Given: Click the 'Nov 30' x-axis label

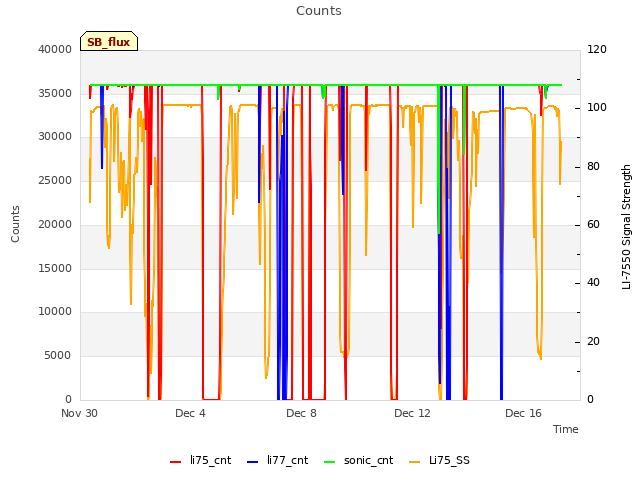Looking at the screenshot, I should 79,413.
